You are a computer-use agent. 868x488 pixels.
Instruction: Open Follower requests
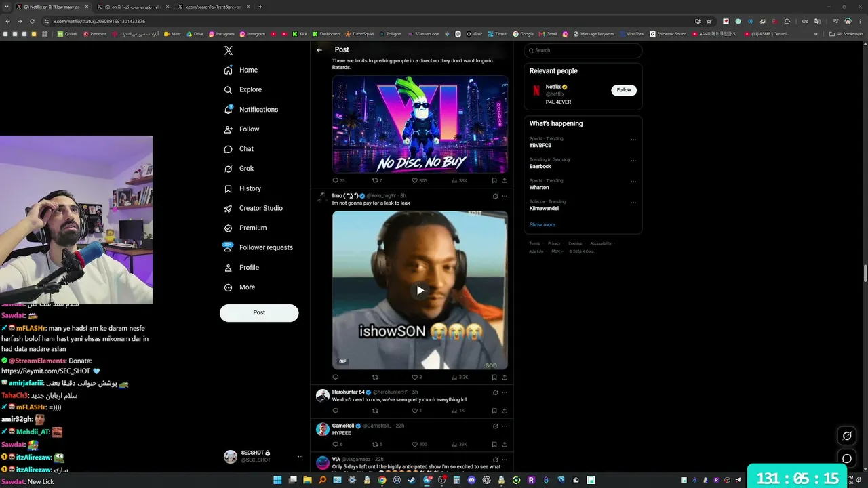(x=258, y=247)
